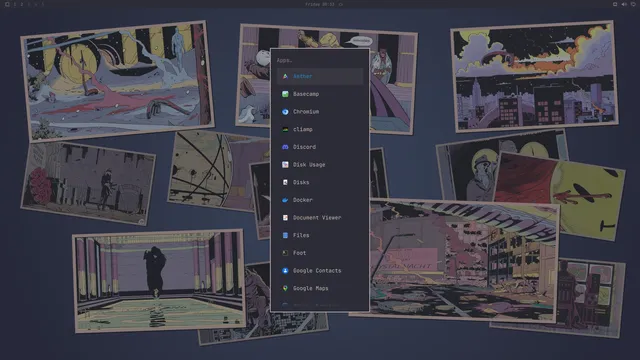
Task: Switch to workspace 2 in top bar
Action: (x=22, y=4)
